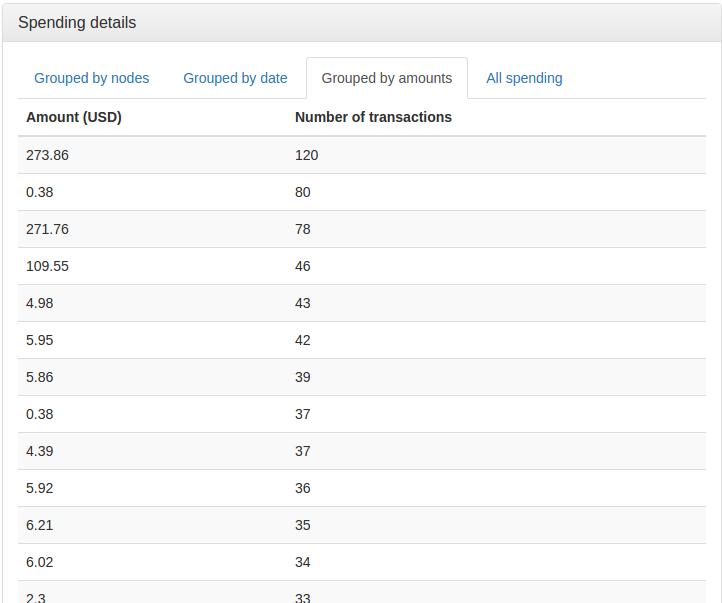Click the transaction count 80 cell
This screenshot has width=722, height=603.
[x=303, y=192]
